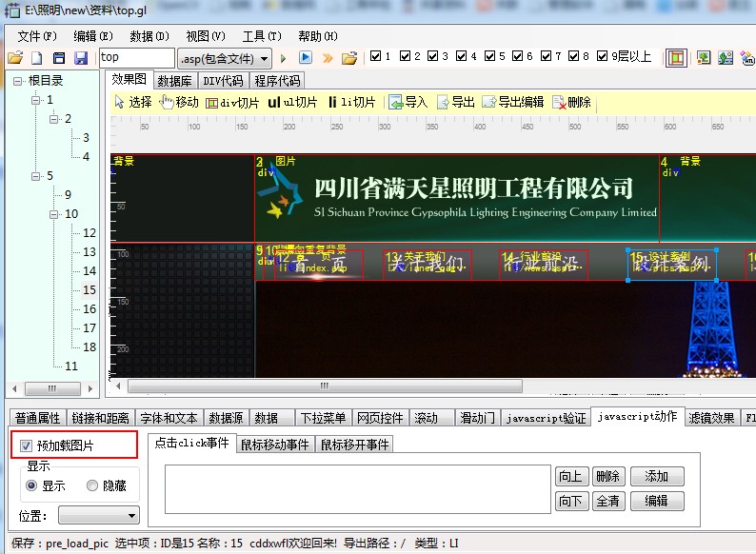Click the 导出编辑 export-edit tool
Viewport: 756px width, 554px height.
513,102
